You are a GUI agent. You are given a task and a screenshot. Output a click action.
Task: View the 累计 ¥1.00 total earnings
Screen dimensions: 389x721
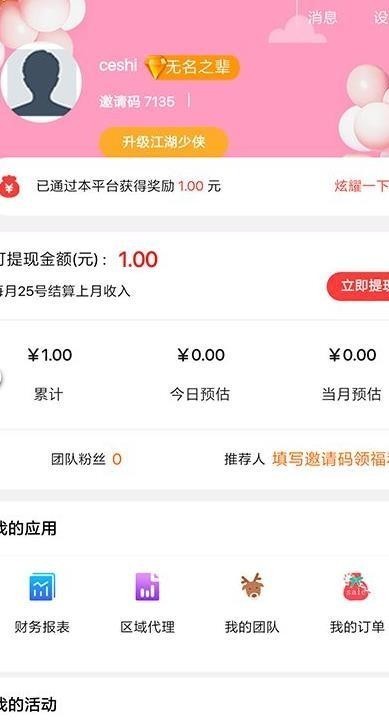coord(49,374)
